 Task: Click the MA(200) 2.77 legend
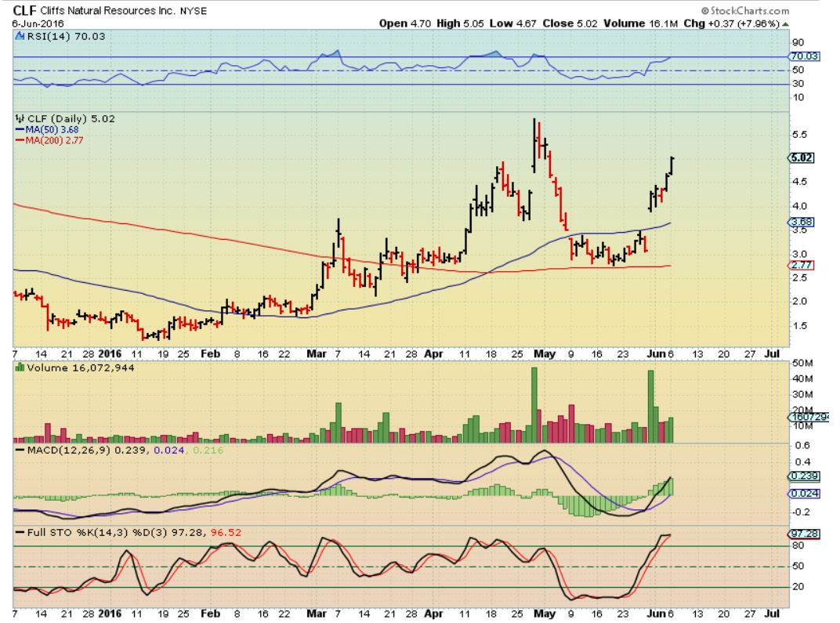(54, 140)
